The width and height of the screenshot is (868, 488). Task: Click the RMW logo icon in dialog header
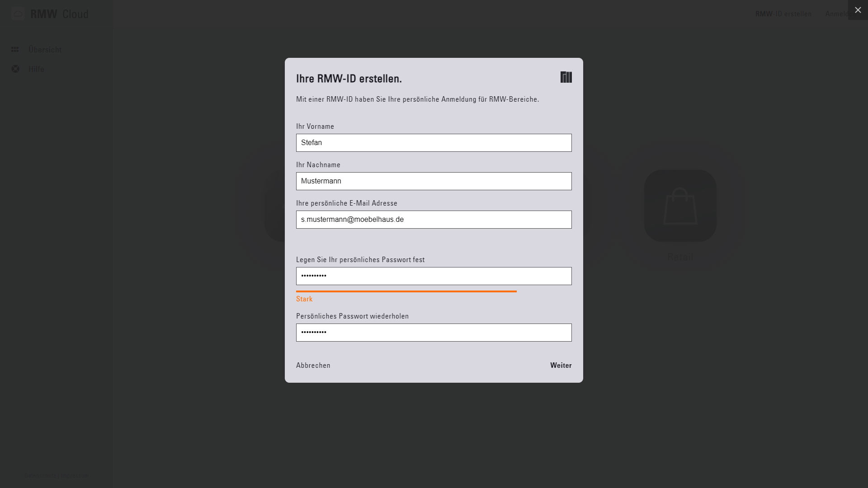[x=566, y=77]
